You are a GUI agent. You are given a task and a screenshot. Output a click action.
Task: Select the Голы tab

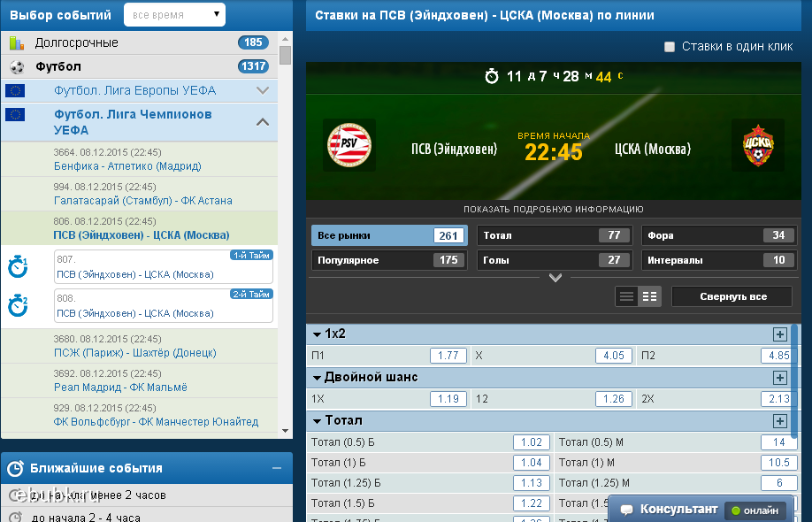tap(555, 260)
